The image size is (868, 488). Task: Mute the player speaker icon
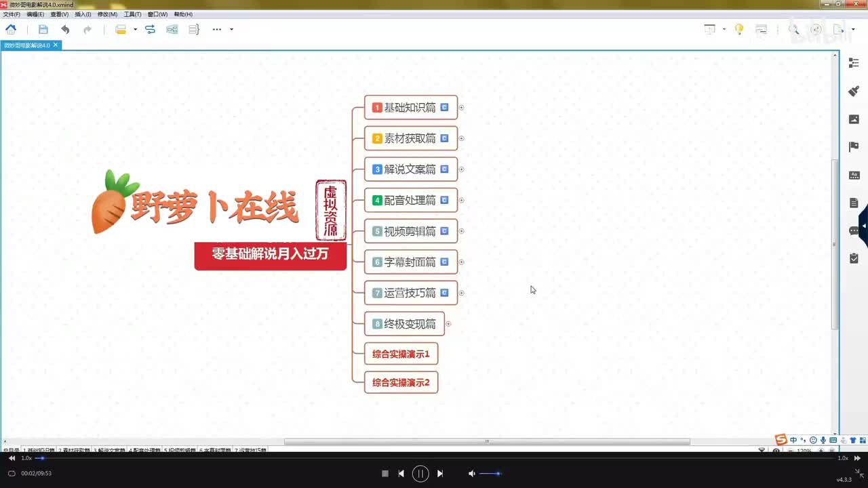tap(471, 474)
